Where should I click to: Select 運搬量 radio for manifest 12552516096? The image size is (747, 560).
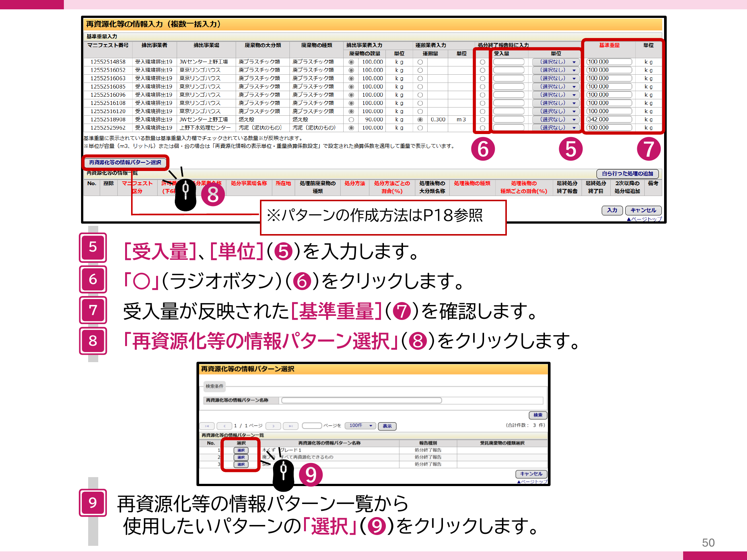click(x=420, y=95)
